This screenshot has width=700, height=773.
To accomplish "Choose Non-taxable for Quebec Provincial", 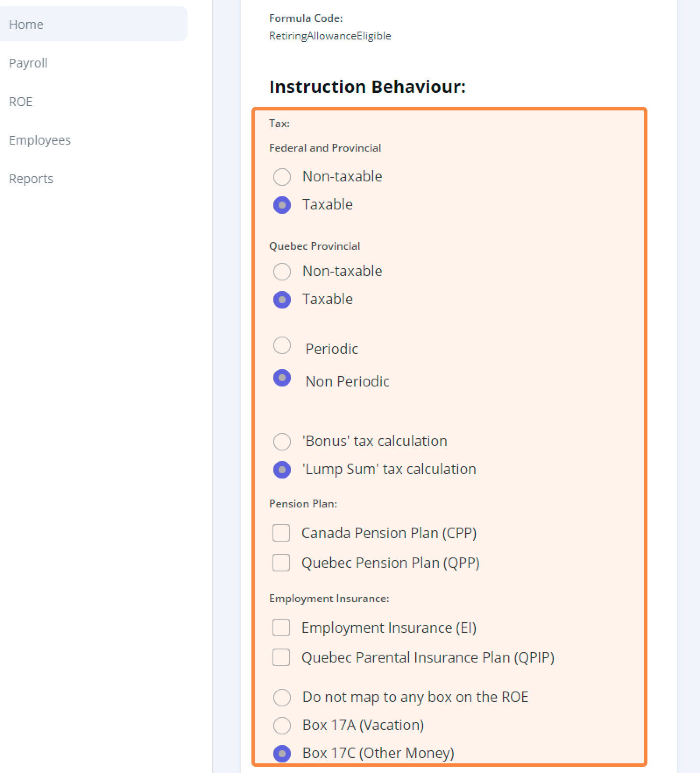I will click(x=282, y=272).
